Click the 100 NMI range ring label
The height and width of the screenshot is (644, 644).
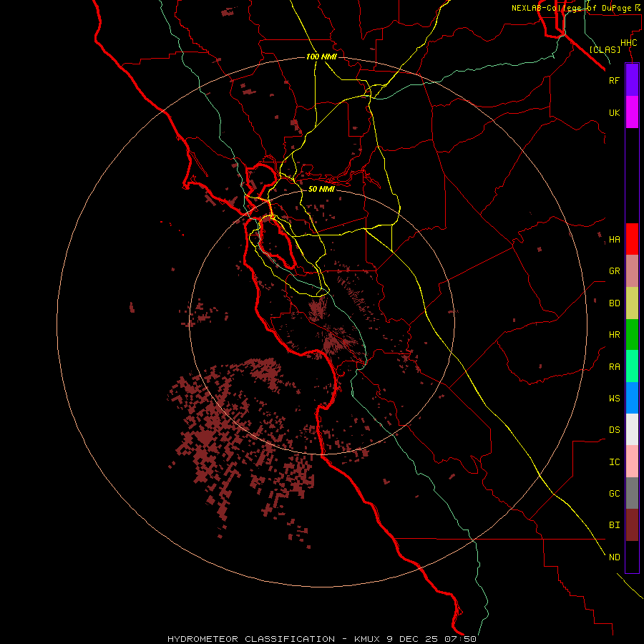(321, 57)
